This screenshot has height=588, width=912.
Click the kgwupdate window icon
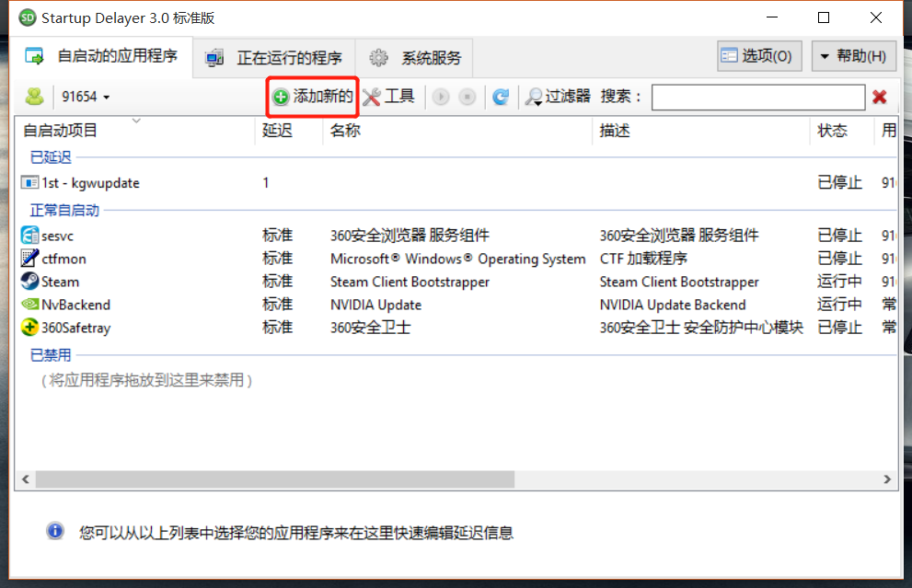coord(29,182)
